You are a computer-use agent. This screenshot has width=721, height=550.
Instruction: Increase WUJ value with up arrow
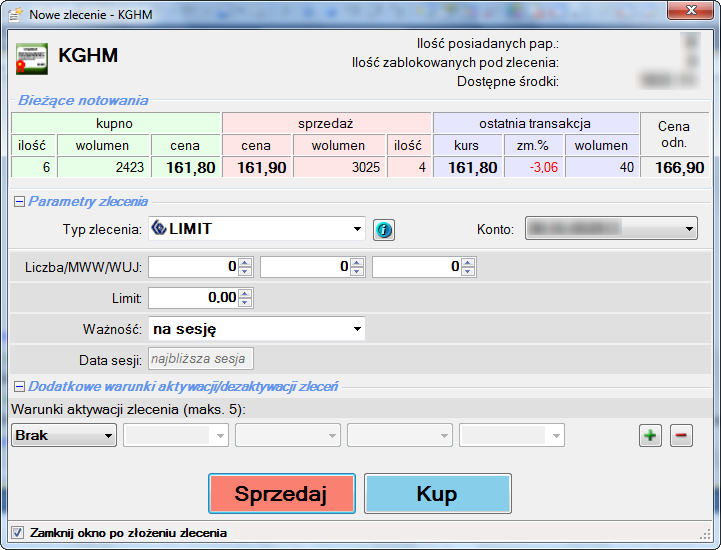[x=469, y=262]
